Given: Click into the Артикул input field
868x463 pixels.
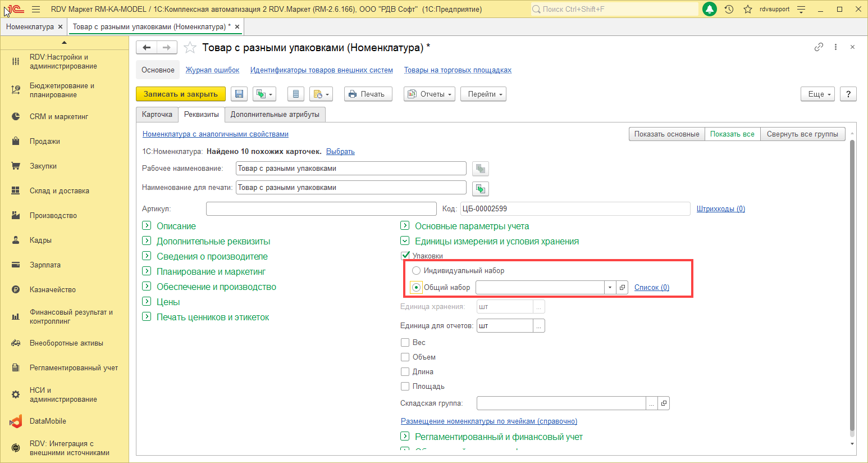Looking at the screenshot, I should 321,209.
